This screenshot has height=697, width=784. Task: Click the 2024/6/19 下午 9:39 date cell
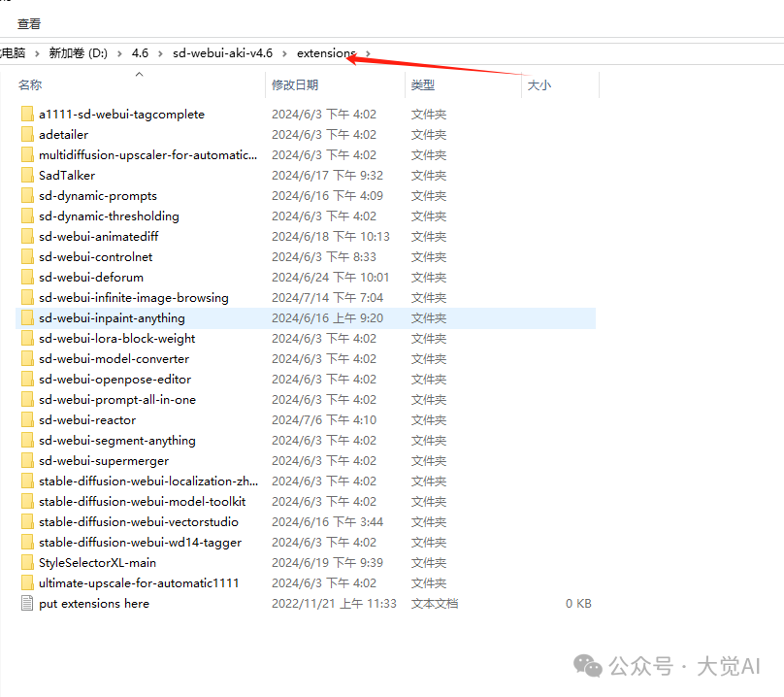coord(328,563)
